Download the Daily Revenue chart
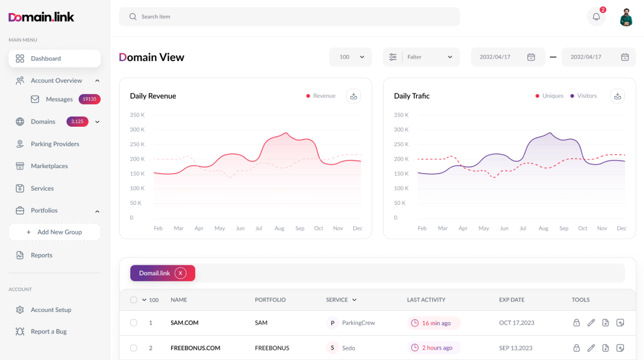644x360 pixels. pyautogui.click(x=353, y=95)
